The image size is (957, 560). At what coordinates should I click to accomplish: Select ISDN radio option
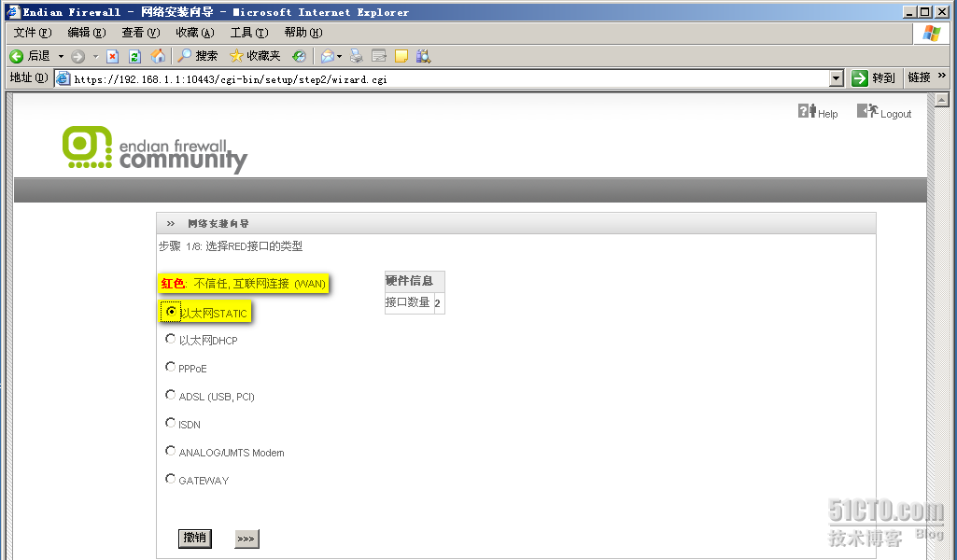click(x=170, y=423)
